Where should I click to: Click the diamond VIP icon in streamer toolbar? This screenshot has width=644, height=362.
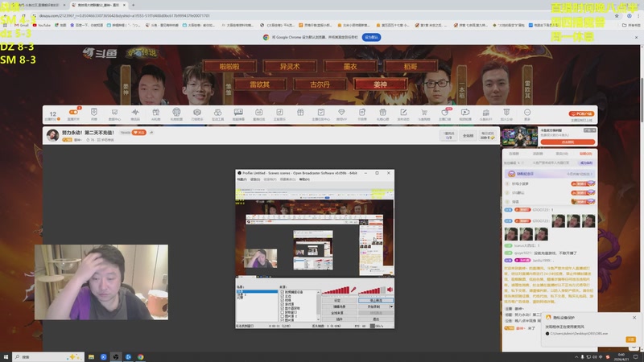click(341, 112)
